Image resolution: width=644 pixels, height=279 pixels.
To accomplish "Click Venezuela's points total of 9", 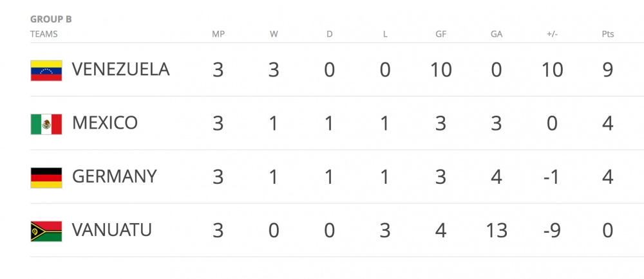I will tap(607, 69).
